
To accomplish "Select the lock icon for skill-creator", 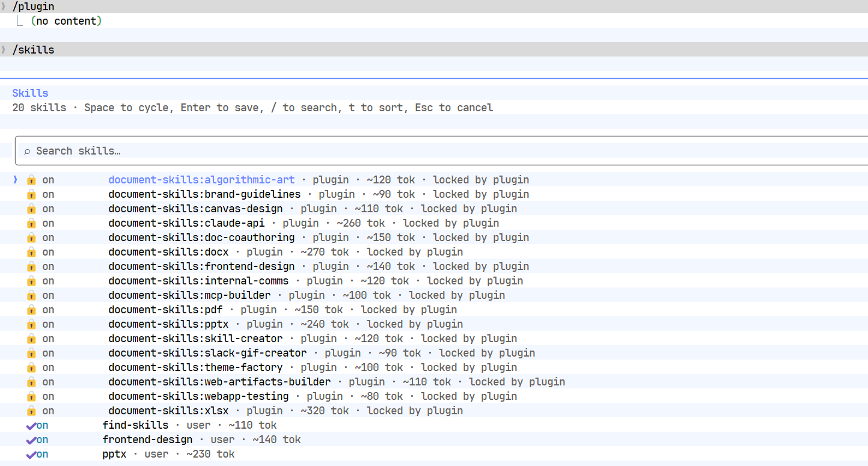I will pos(31,339).
